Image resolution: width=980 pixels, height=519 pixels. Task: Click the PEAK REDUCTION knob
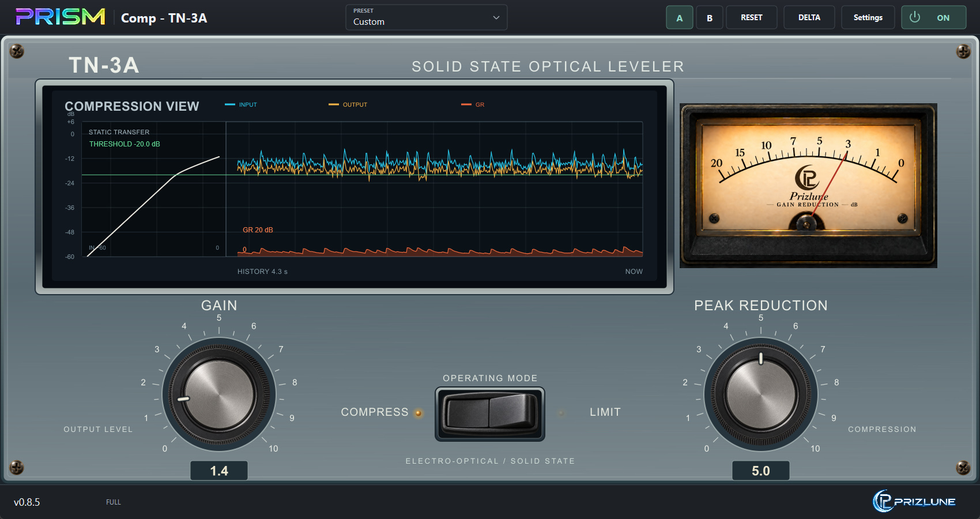[761, 395]
